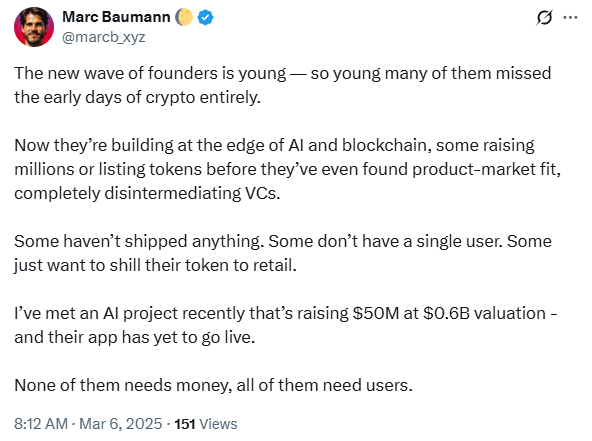Screen dimensions: 592x441
Task: Click the 8:12 AM timestamp
Action: tap(41, 424)
